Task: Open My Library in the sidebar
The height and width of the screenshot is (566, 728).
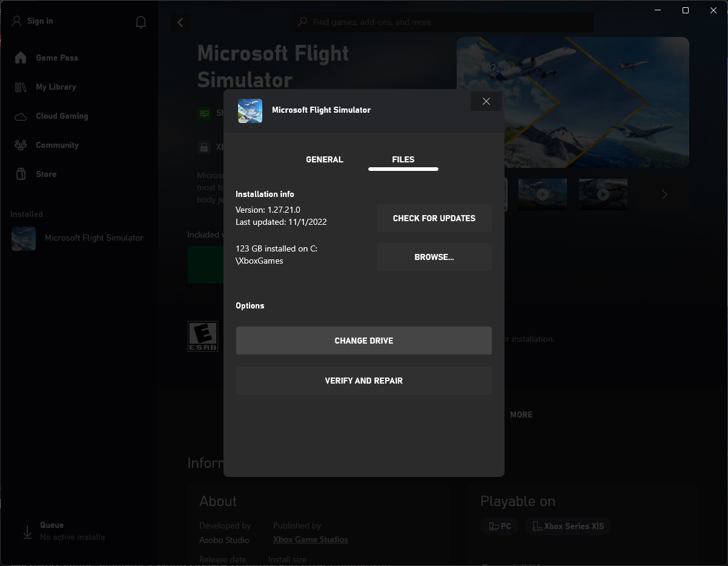Action: point(57,87)
